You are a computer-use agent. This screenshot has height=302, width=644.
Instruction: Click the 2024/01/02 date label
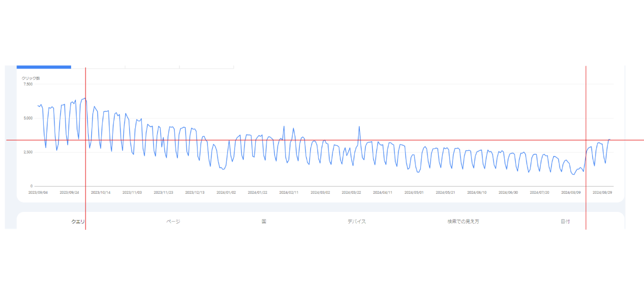coord(226,192)
